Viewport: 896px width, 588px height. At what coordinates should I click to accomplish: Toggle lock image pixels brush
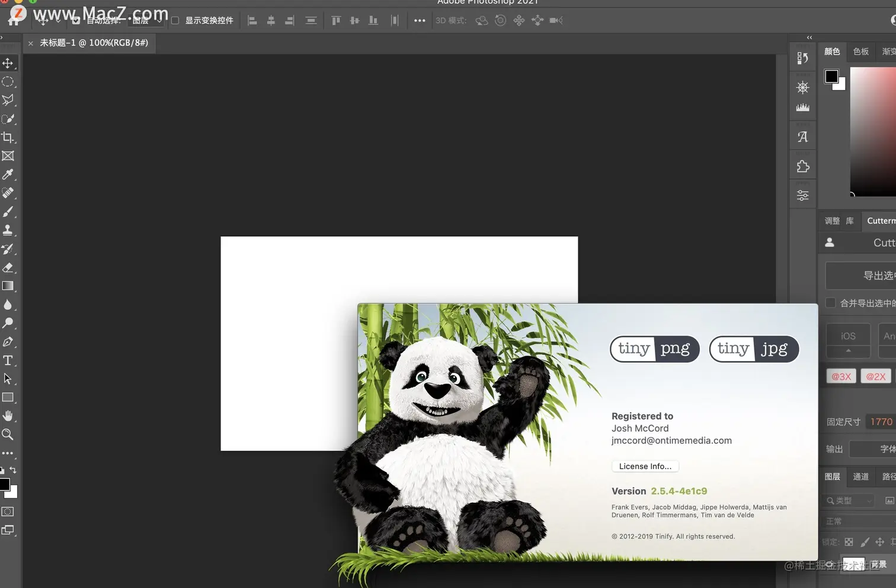[x=865, y=542]
